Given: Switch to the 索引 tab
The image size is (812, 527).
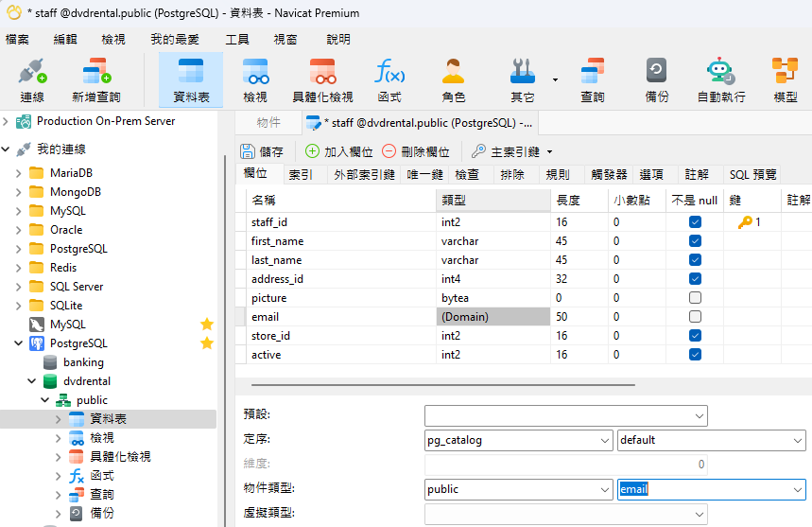Looking at the screenshot, I should click(301, 175).
